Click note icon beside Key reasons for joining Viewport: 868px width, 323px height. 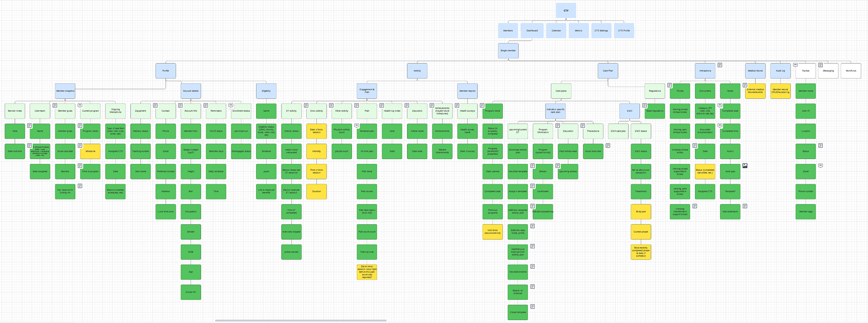[x=80, y=186]
